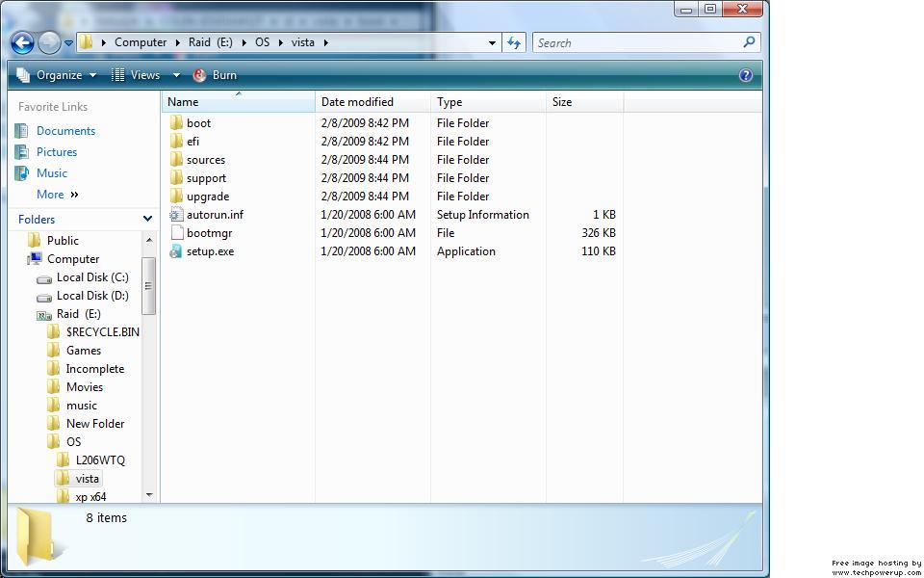This screenshot has height=578, width=924.
Task: Expand the arrow after vista breadcrumb
Action: point(326,42)
